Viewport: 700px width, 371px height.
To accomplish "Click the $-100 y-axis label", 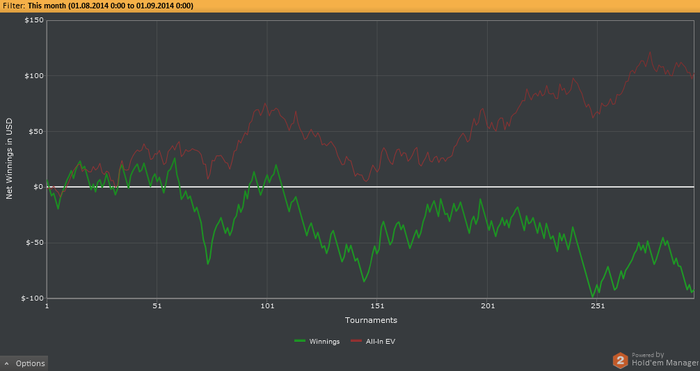I will 33,298.
